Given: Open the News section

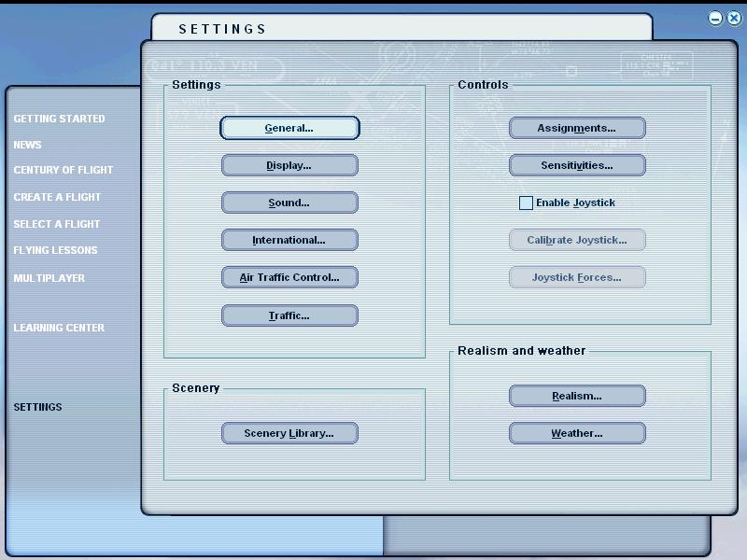Looking at the screenshot, I should coord(27,145).
